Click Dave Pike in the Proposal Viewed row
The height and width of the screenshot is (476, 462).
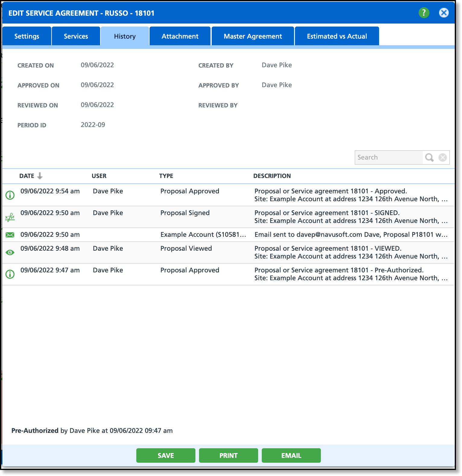point(108,249)
